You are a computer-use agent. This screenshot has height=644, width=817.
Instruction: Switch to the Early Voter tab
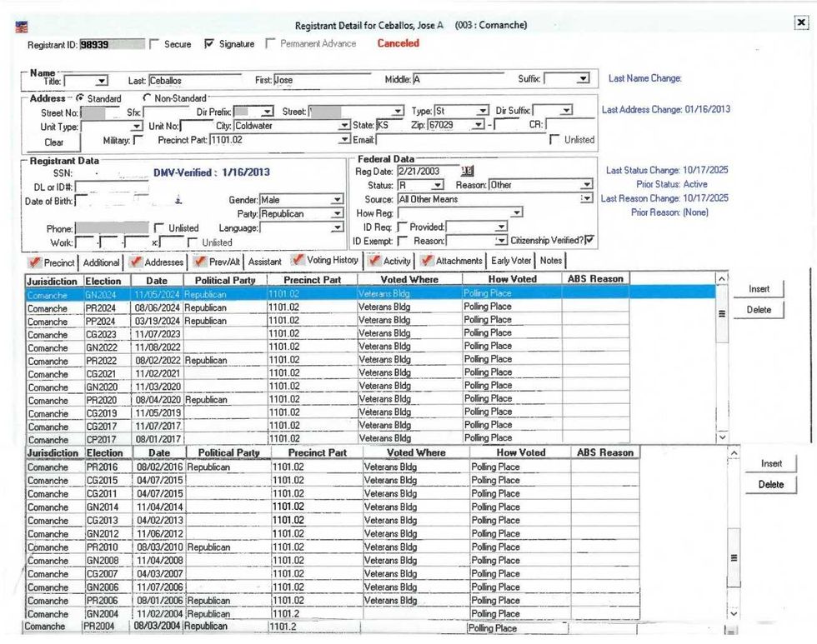(511, 262)
